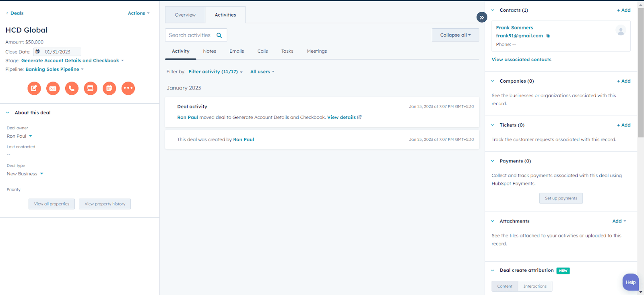Viewport: 644px width, 295px height.
Task: Open the Tasks sub-tab
Action: [287, 51]
